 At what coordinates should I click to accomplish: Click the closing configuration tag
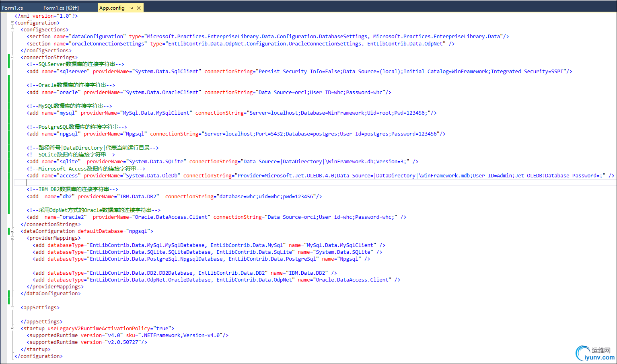click(x=39, y=356)
